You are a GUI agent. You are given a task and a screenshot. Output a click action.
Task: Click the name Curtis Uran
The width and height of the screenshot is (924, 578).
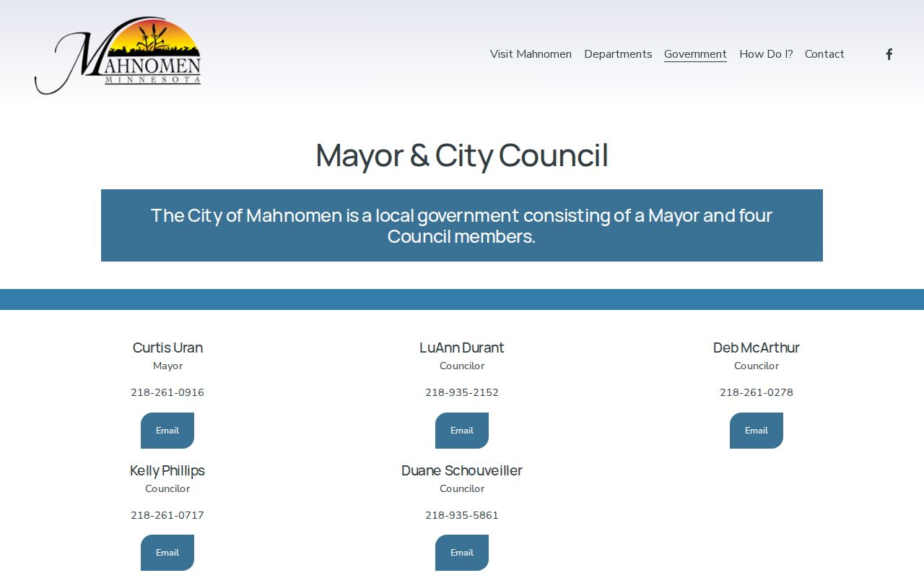(167, 348)
